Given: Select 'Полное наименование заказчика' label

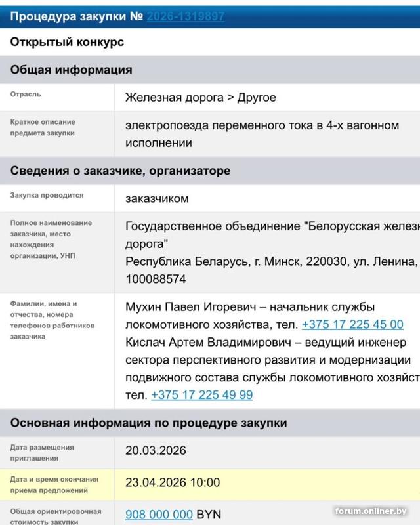Looking at the screenshot, I should click(51, 239).
